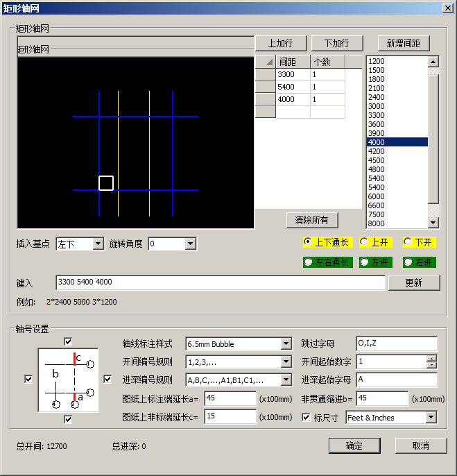Viewport: 457px width, 476px height.
Task: Select 3600 in the spacing list
Action: 397,124
